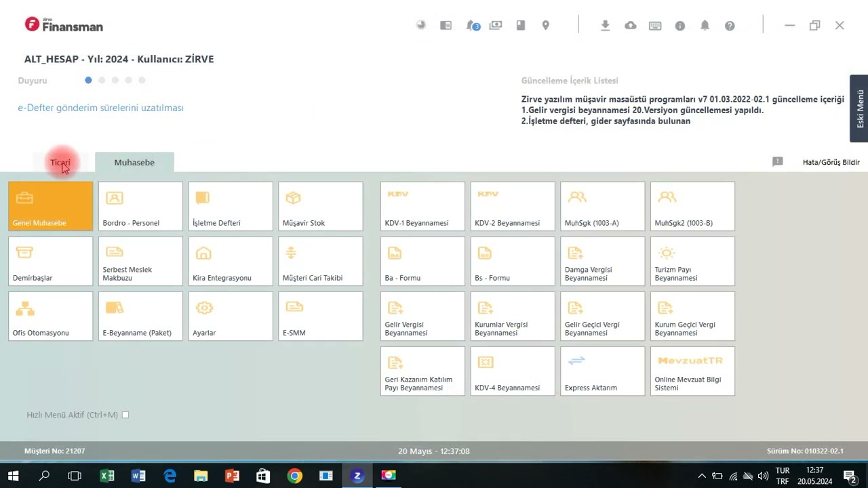
Task: Open the Gelir Vergisi Beyannamesi tile
Action: pos(422,316)
